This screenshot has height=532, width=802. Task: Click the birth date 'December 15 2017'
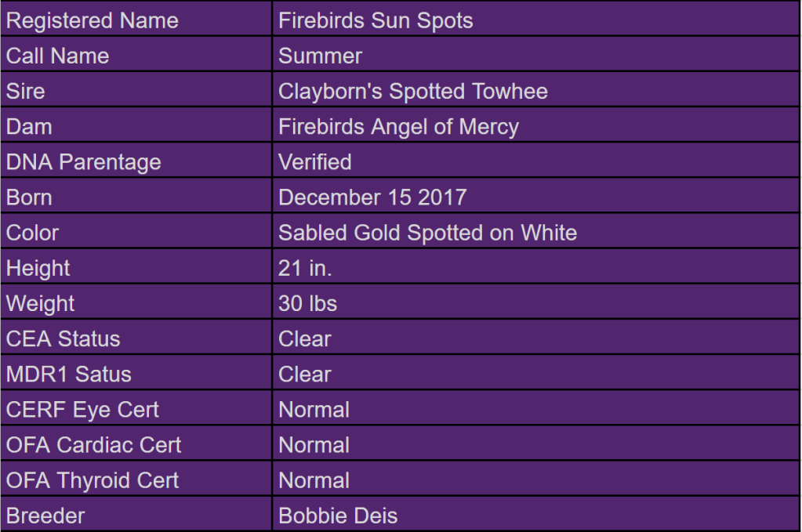click(372, 197)
